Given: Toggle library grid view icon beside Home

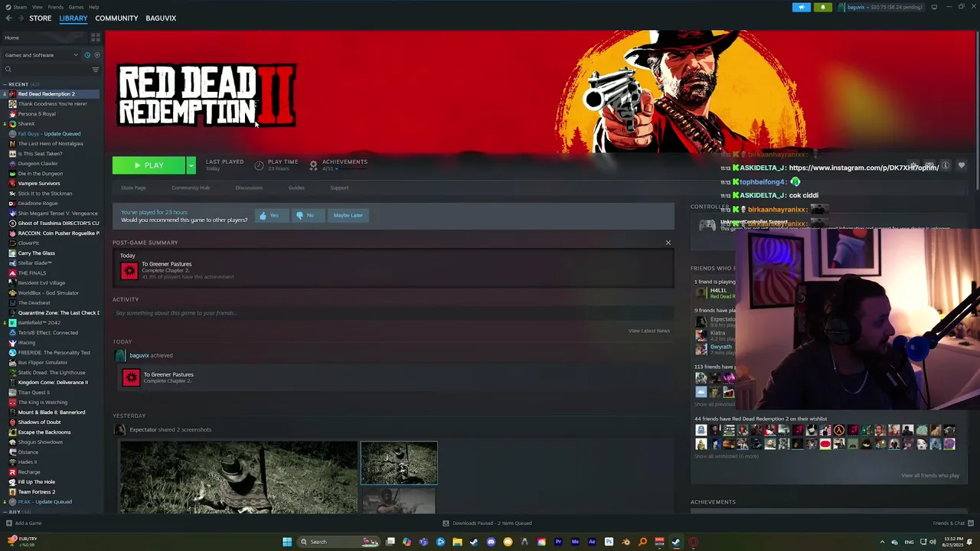Looking at the screenshot, I should click(96, 37).
